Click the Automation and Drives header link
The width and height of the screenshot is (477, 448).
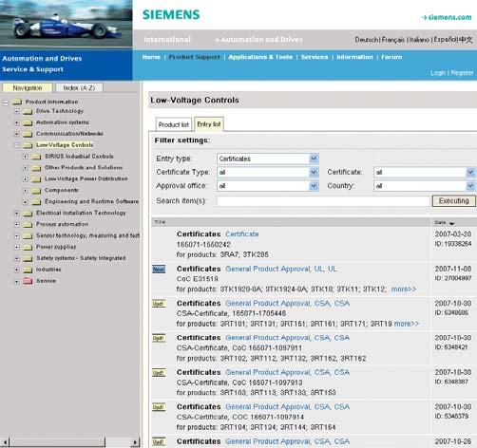258,40
